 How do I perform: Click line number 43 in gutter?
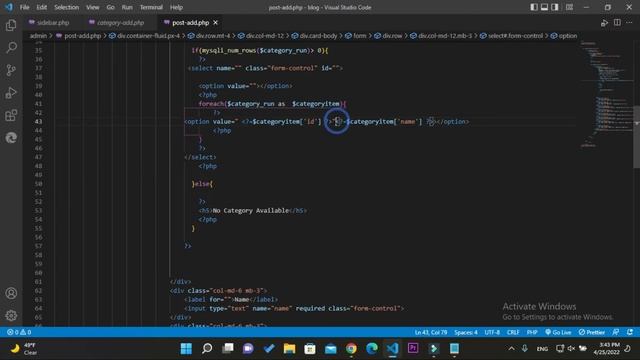point(38,122)
